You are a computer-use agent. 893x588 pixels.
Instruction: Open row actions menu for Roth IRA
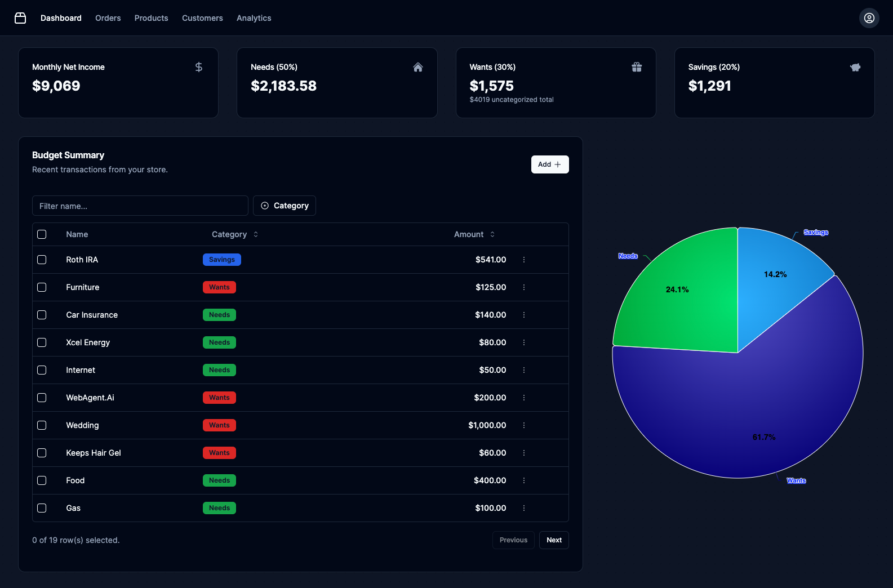point(524,260)
